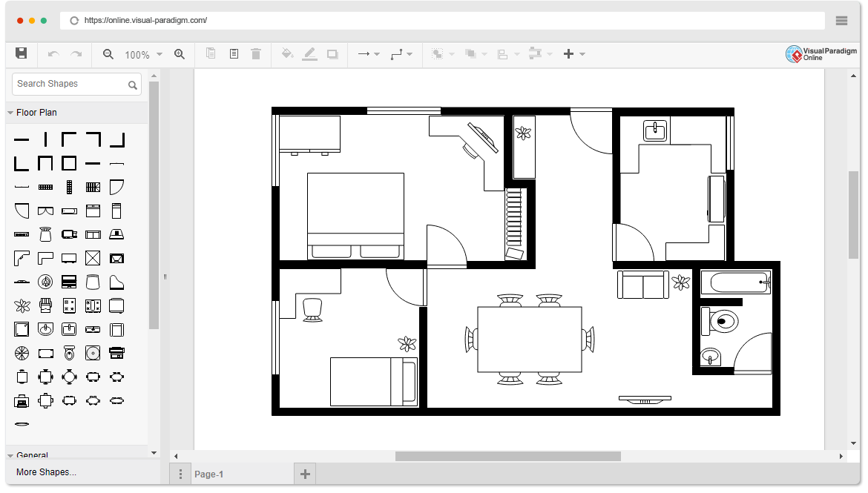Click the zoom out magnifier icon

tap(108, 54)
